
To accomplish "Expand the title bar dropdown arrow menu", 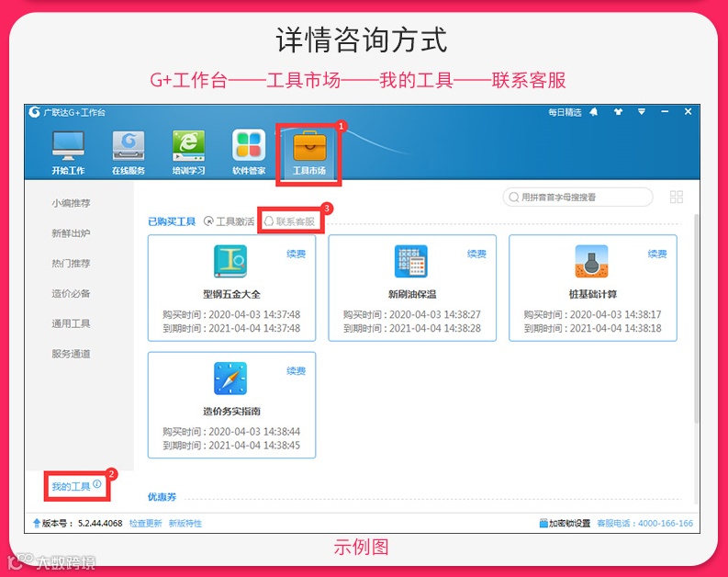I will (x=641, y=111).
